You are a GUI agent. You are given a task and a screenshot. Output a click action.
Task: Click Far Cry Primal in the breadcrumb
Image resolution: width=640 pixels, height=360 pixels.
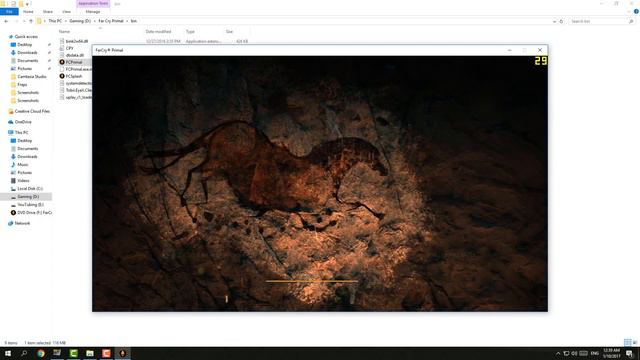(x=111, y=21)
